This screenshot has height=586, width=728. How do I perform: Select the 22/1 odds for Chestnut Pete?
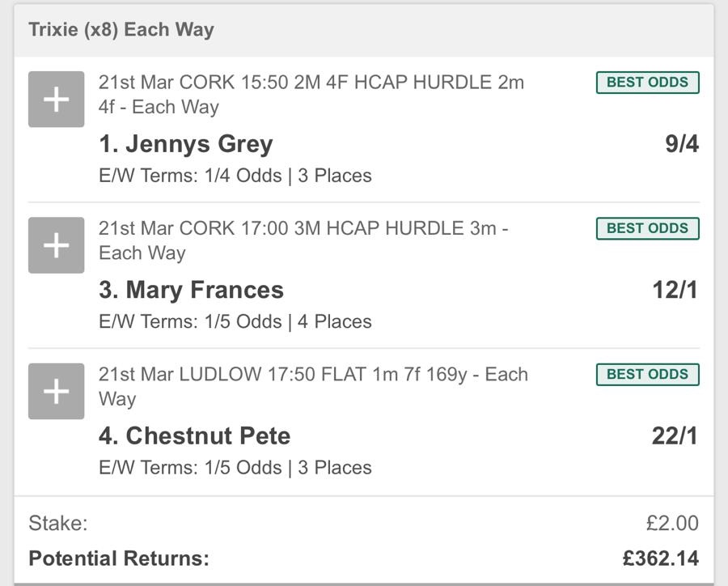click(675, 435)
